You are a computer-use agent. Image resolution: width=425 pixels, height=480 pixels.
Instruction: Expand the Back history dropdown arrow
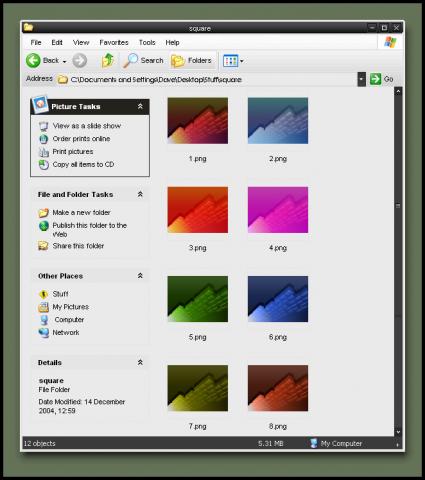(64, 61)
